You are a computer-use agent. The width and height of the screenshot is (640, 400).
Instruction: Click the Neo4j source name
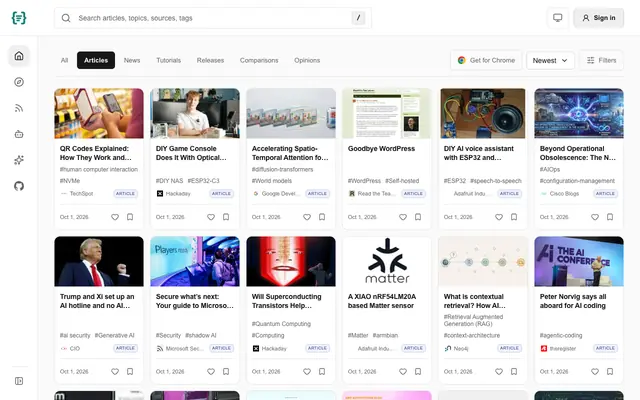(461, 349)
